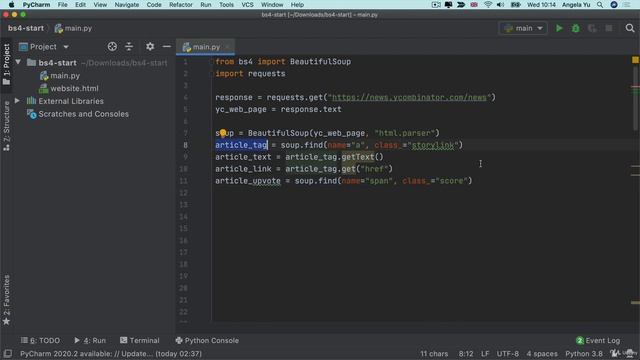
Task: Click the volume icon in menu bar
Action: tap(500, 4)
